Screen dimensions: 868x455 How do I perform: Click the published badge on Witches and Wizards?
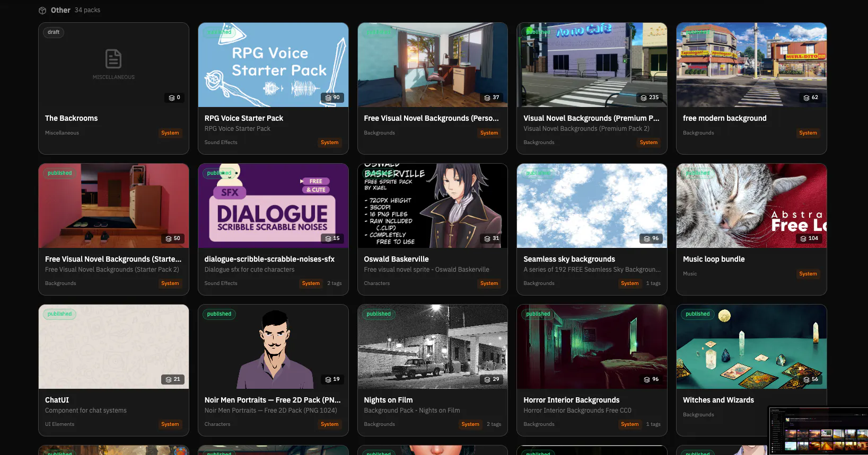tap(697, 314)
